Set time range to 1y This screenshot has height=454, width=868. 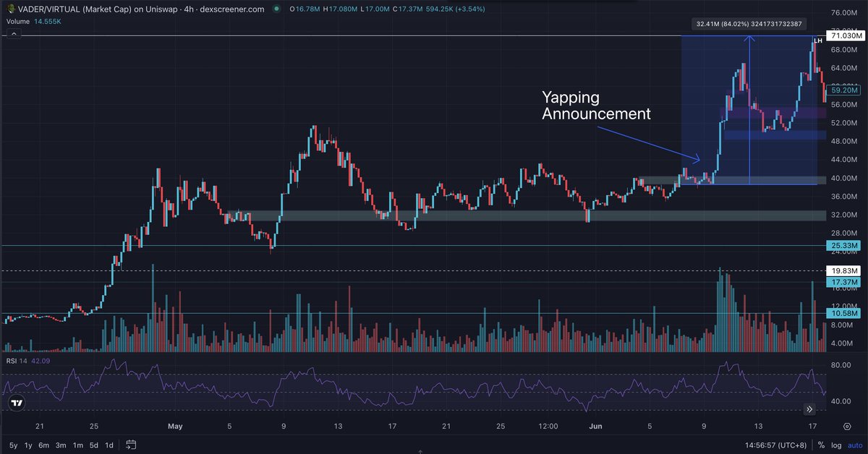[28, 445]
